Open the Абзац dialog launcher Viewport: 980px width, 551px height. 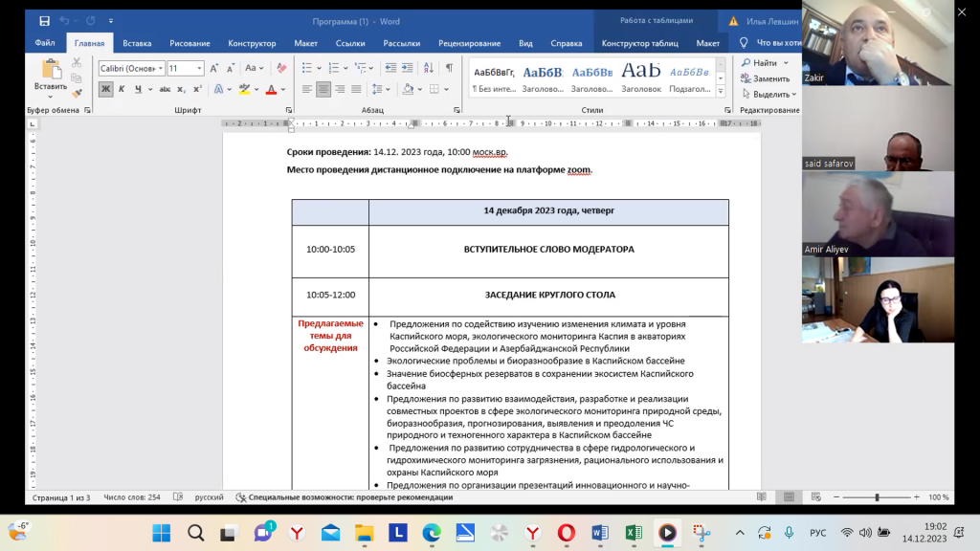[x=457, y=110]
